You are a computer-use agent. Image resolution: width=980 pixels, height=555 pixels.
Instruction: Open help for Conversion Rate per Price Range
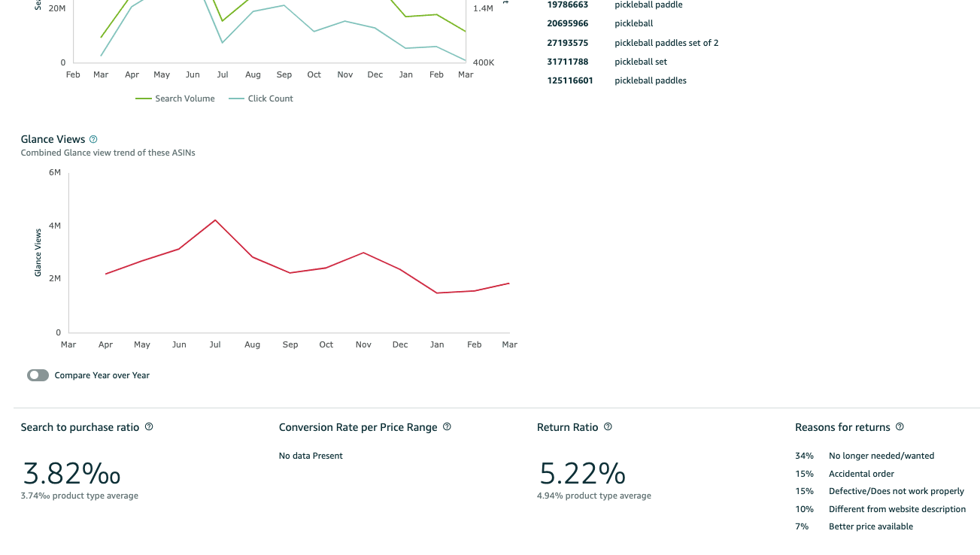(x=447, y=427)
